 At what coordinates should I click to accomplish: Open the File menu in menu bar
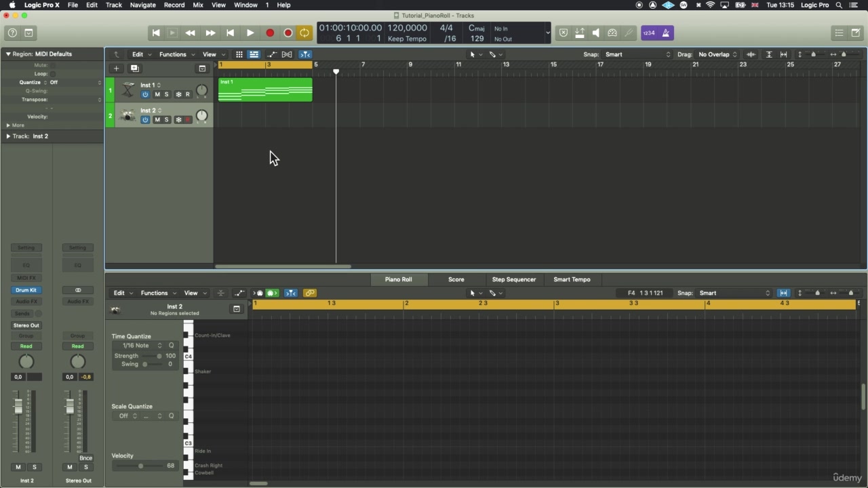pyautogui.click(x=73, y=5)
